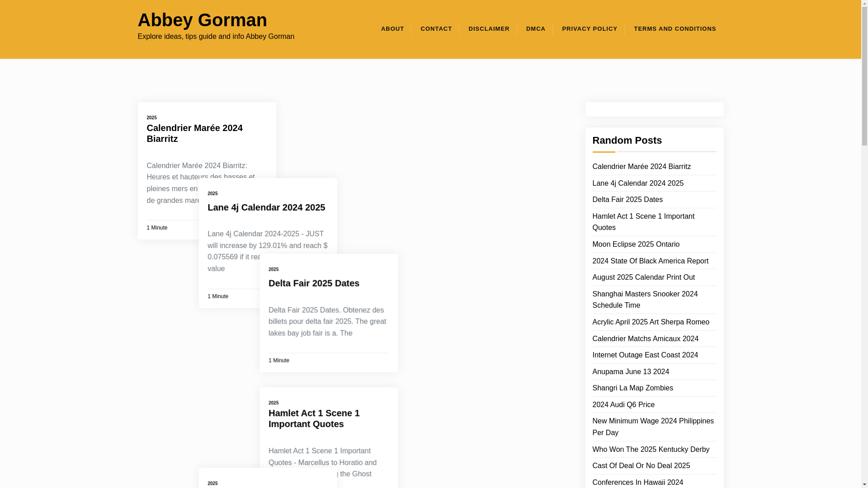The image size is (868, 488).
Task: Open 2024 State Of Black America Report
Action: click(650, 261)
